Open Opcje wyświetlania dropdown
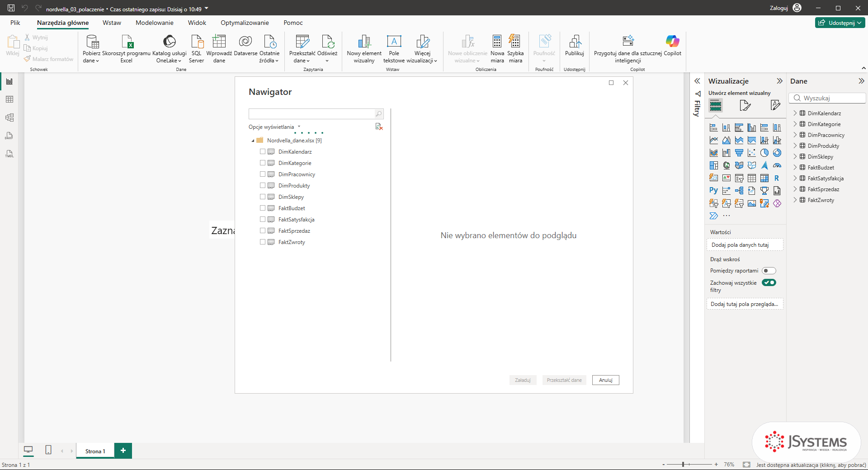Viewport: 868px width, 470px height. pyautogui.click(x=274, y=127)
